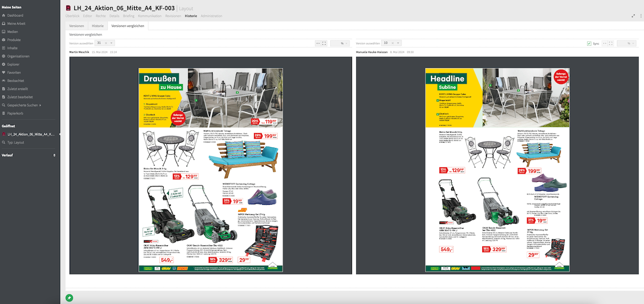Open the Überblick menu item

pos(73,16)
